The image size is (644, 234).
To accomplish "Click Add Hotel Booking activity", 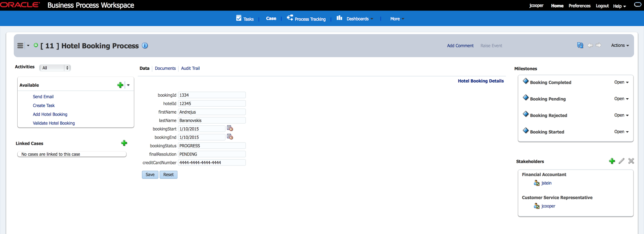I will pos(50,114).
